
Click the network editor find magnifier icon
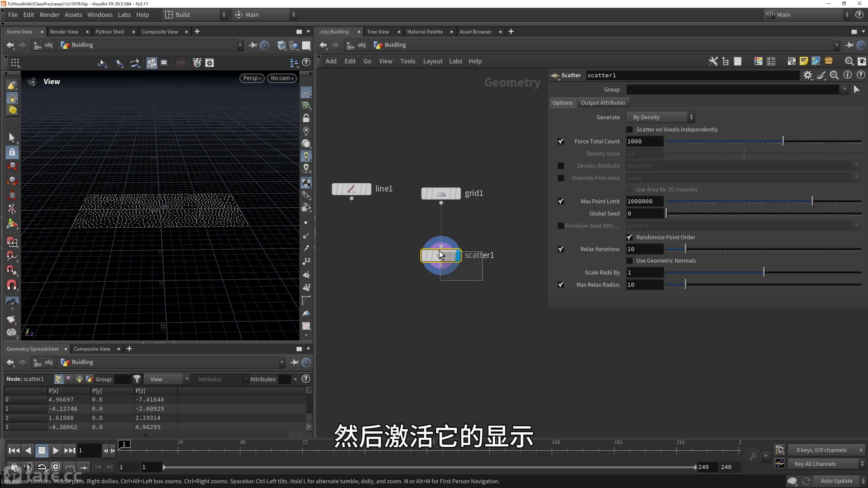849,61
